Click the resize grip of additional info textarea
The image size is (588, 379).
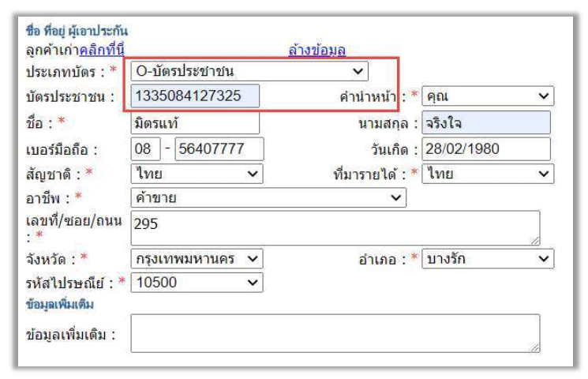point(535,348)
